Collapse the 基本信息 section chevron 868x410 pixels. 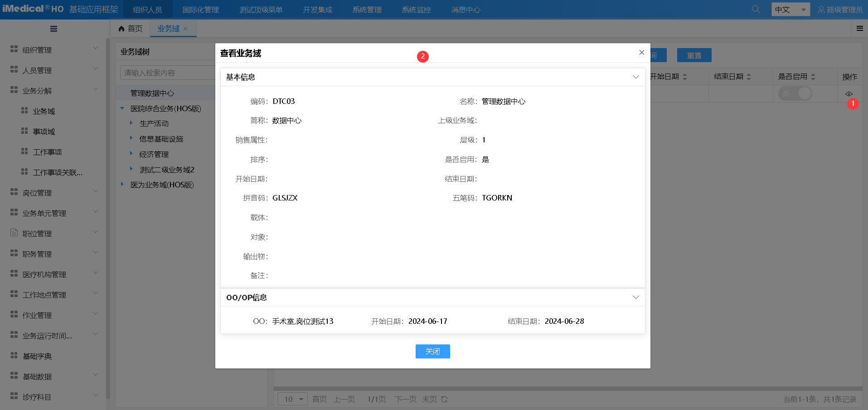[x=635, y=77]
